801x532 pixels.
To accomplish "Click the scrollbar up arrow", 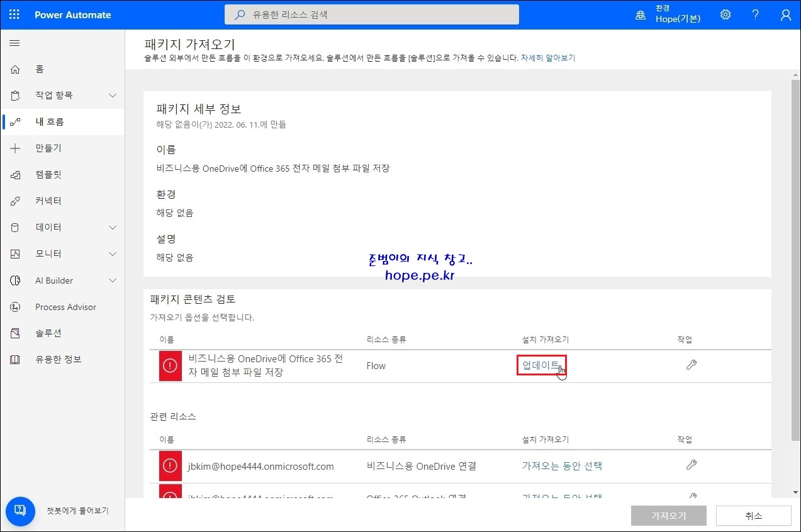I will (795, 75).
